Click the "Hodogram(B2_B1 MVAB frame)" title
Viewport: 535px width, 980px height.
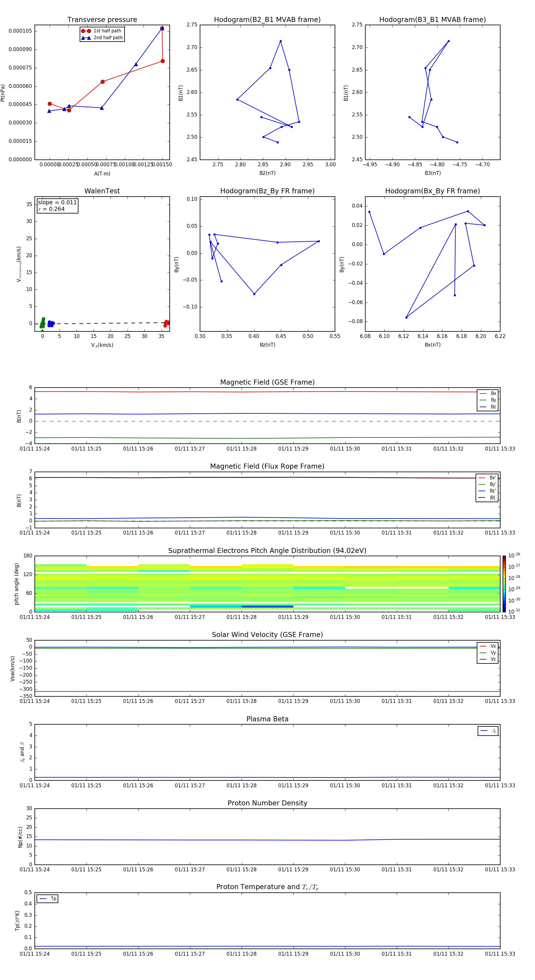267,20
